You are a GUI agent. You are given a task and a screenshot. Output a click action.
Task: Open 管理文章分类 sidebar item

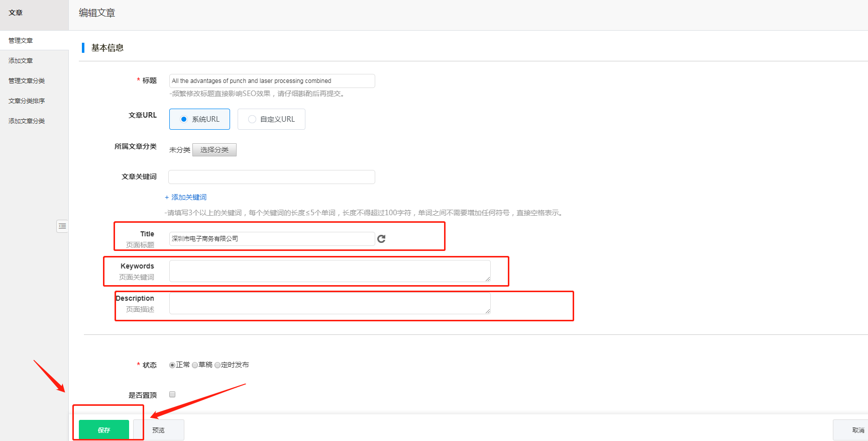[27, 80]
